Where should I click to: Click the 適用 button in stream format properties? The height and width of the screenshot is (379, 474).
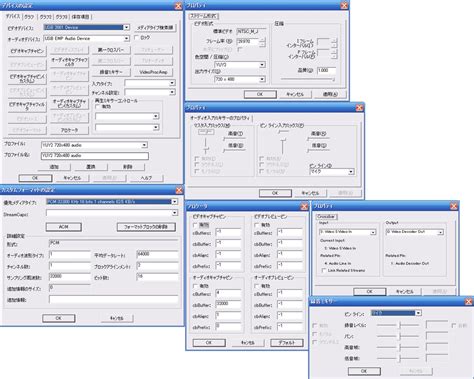[330, 94]
